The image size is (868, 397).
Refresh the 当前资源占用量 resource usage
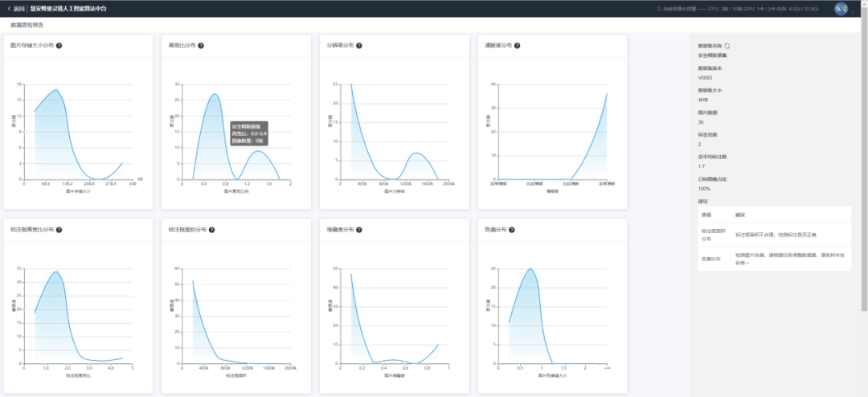pyautogui.click(x=660, y=9)
